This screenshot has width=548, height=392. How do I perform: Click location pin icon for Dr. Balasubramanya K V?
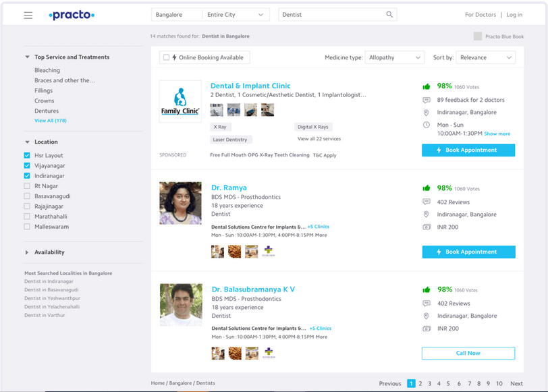(426, 316)
